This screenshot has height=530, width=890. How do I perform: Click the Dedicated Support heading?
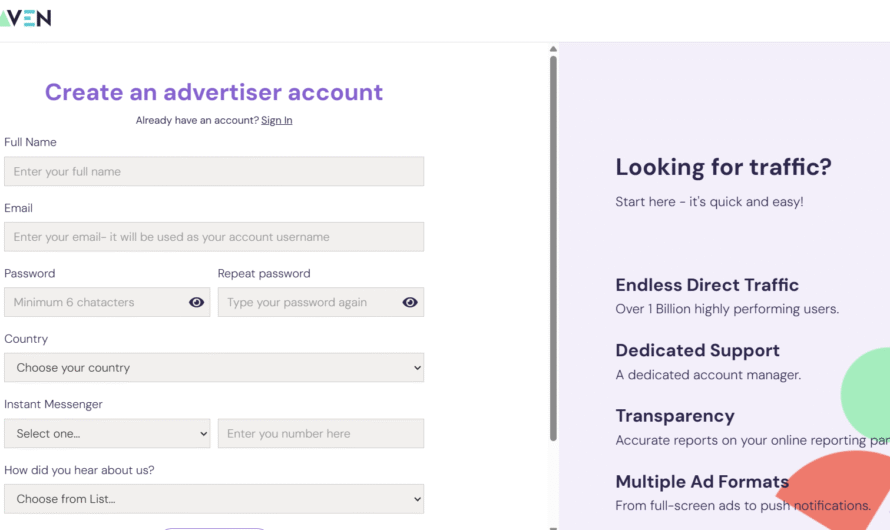[x=697, y=350]
